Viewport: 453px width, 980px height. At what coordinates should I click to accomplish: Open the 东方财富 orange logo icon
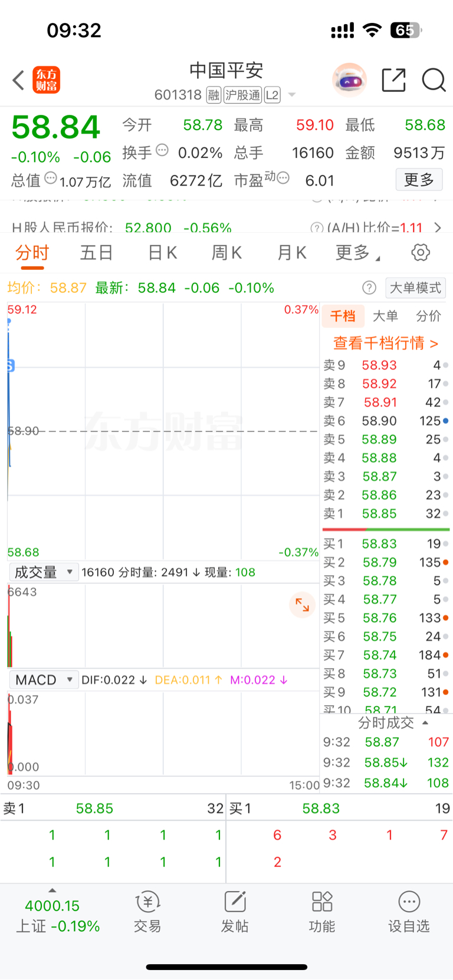pos(46,80)
